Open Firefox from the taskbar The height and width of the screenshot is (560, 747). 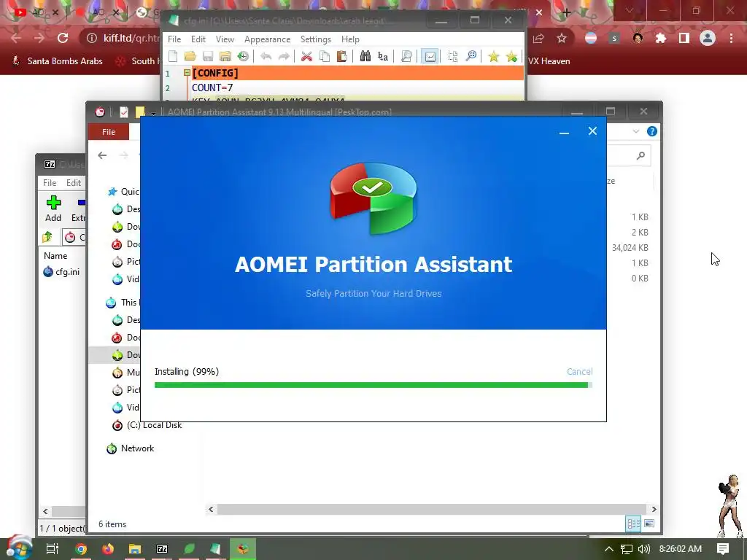pyautogui.click(x=108, y=549)
